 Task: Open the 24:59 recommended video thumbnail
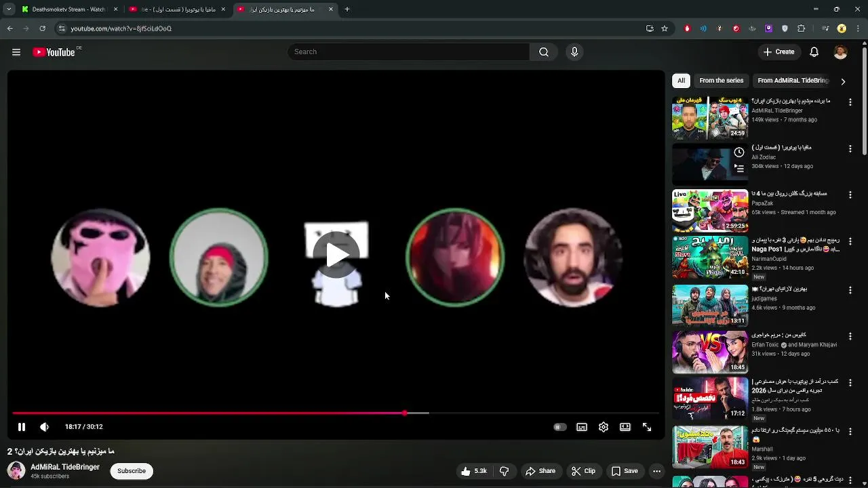coord(710,117)
